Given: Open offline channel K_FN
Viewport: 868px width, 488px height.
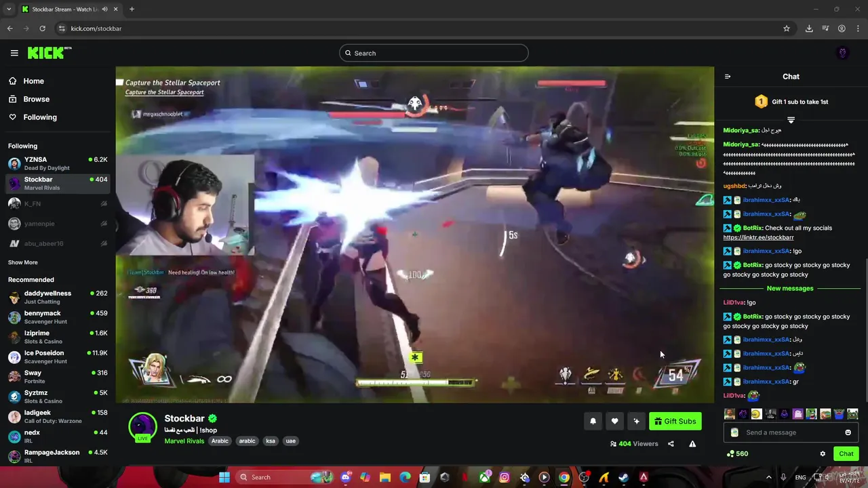Looking at the screenshot, I should point(58,203).
